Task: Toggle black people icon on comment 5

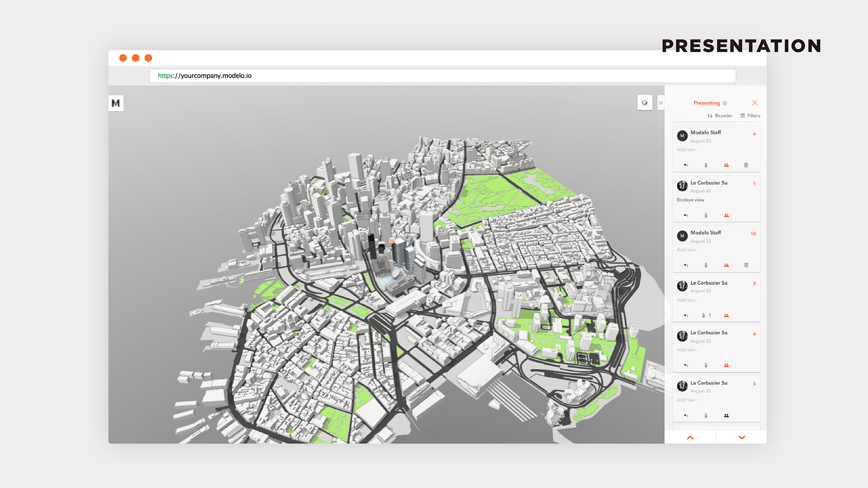Action: pos(726,416)
